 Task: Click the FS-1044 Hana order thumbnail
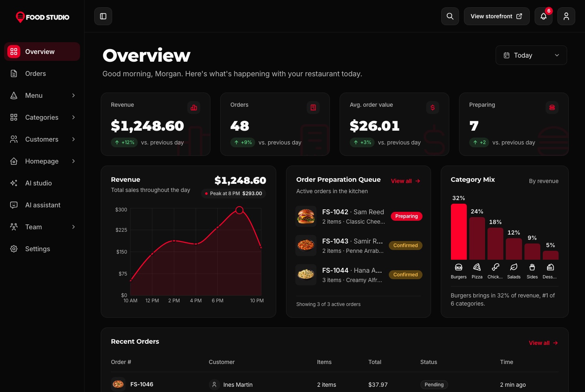click(306, 275)
